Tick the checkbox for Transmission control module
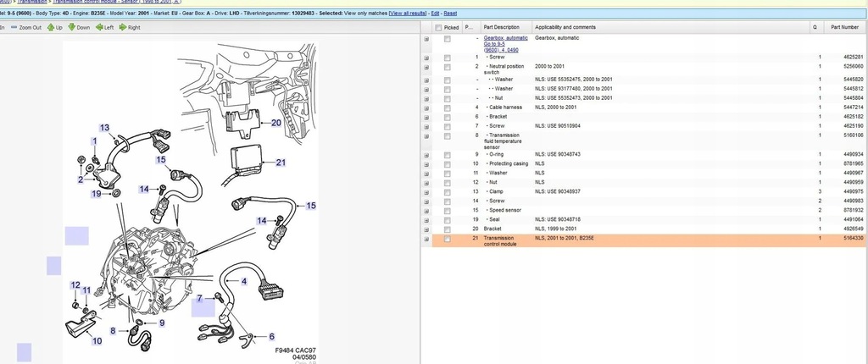Image resolution: width=868 pixels, height=364 pixels. click(x=448, y=240)
